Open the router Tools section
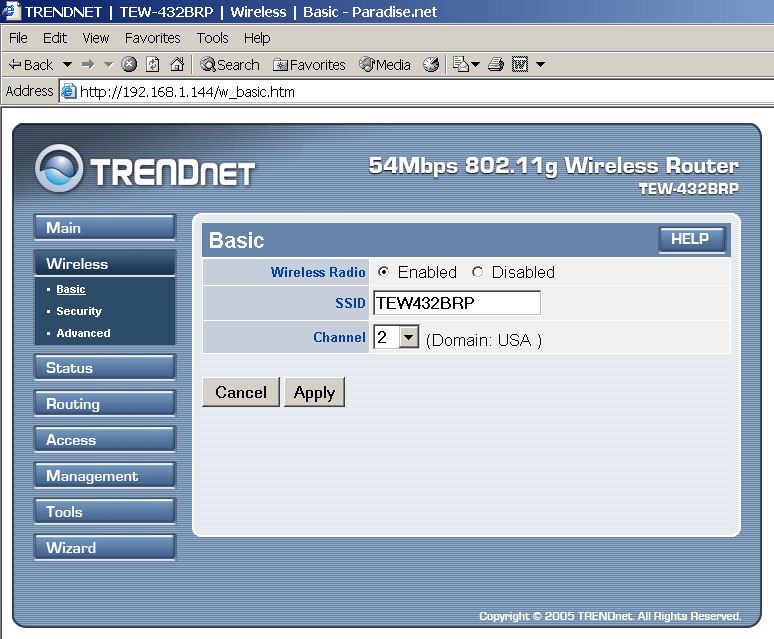The image size is (774, 639). [x=105, y=512]
